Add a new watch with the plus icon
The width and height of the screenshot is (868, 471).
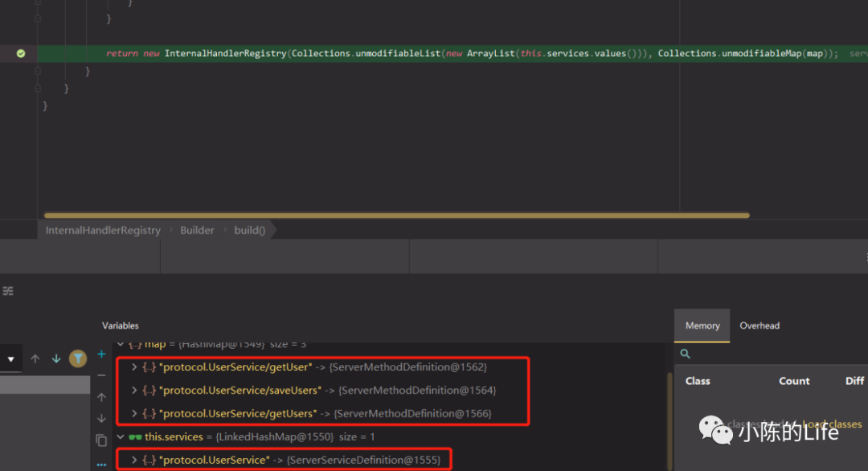(101, 354)
